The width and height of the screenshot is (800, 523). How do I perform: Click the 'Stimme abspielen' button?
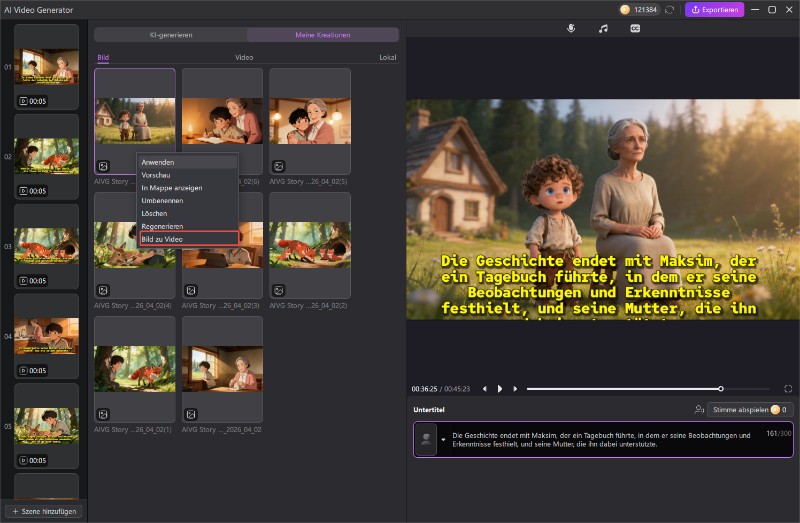[750, 410]
